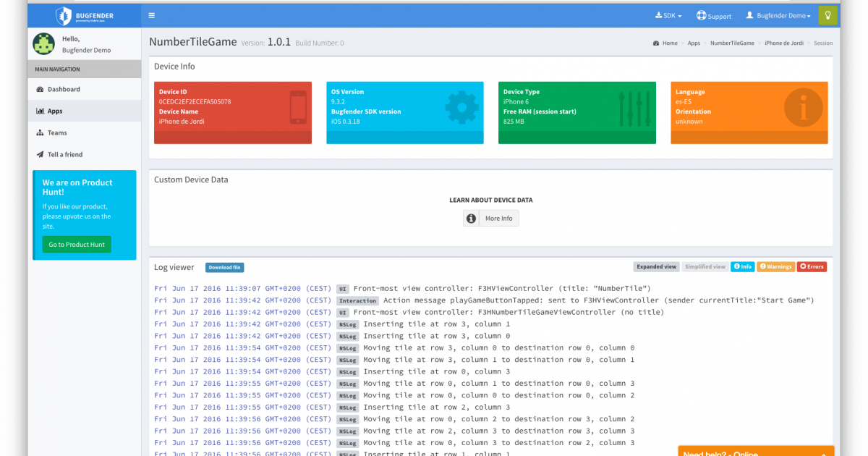Toggle the hamburger sidebar menu
868x456 pixels.
151,15
